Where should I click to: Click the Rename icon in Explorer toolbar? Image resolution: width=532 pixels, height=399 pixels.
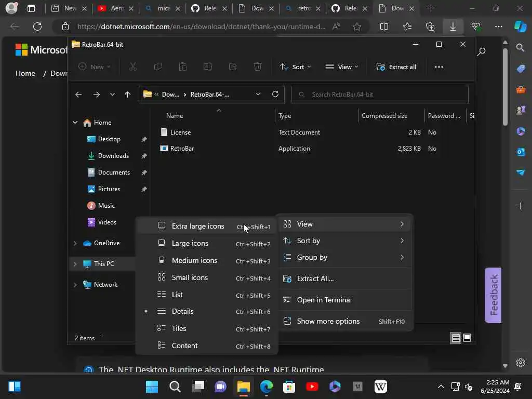pyautogui.click(x=208, y=67)
